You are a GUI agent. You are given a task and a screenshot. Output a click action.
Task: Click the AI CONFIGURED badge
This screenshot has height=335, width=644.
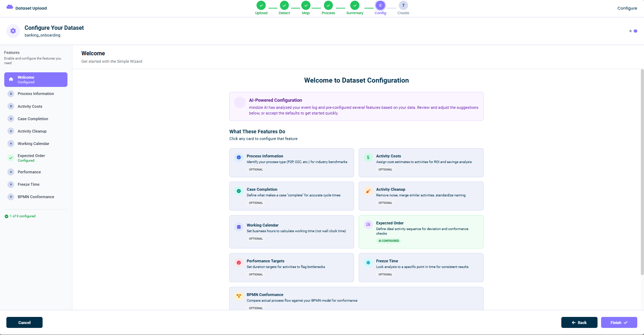(389, 241)
